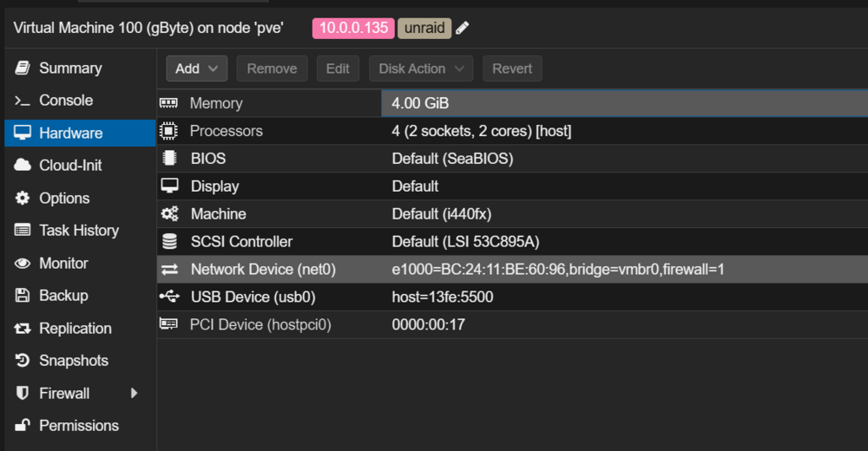Open the Add dropdown menu
The height and width of the screenshot is (451, 868).
click(x=196, y=69)
